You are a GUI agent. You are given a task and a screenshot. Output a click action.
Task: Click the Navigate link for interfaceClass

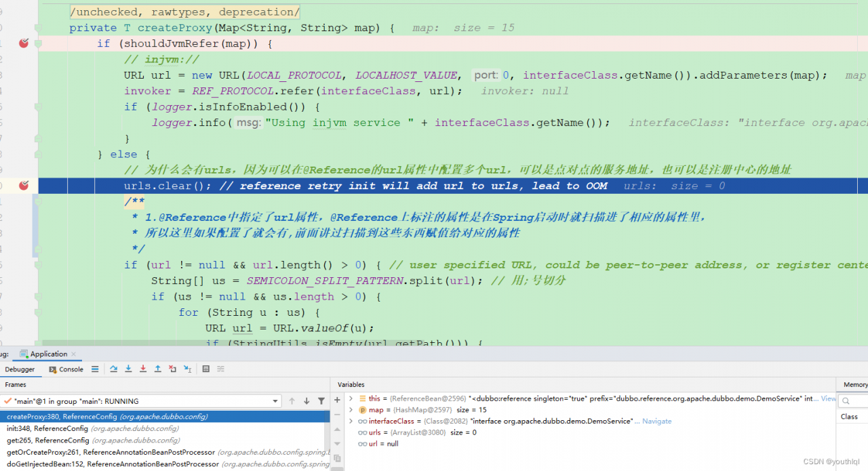[656, 421]
